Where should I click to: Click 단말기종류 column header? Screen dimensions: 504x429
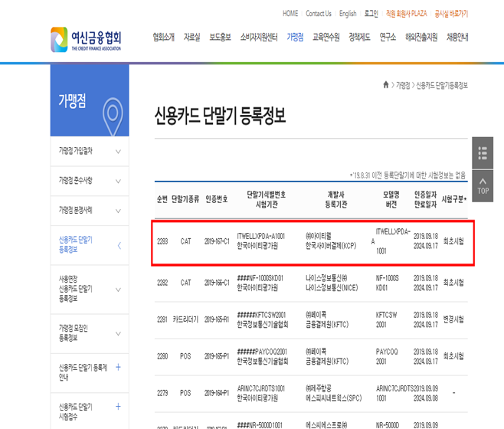click(x=185, y=199)
